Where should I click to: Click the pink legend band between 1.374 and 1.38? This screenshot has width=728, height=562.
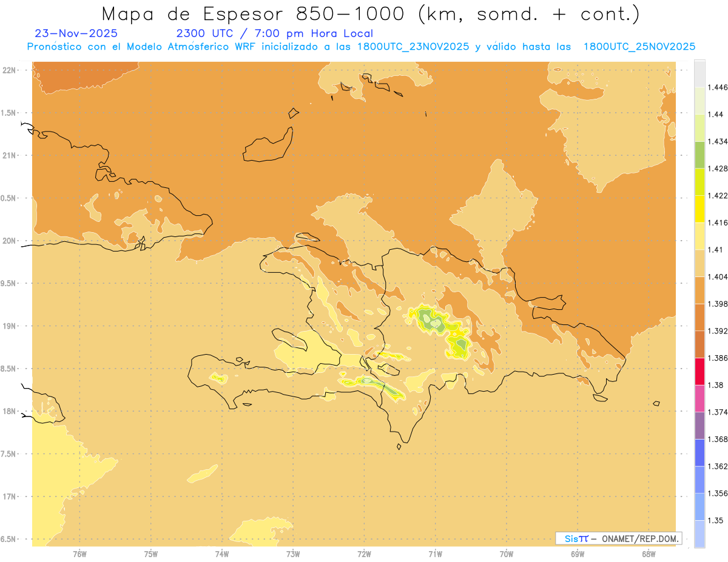click(699, 398)
